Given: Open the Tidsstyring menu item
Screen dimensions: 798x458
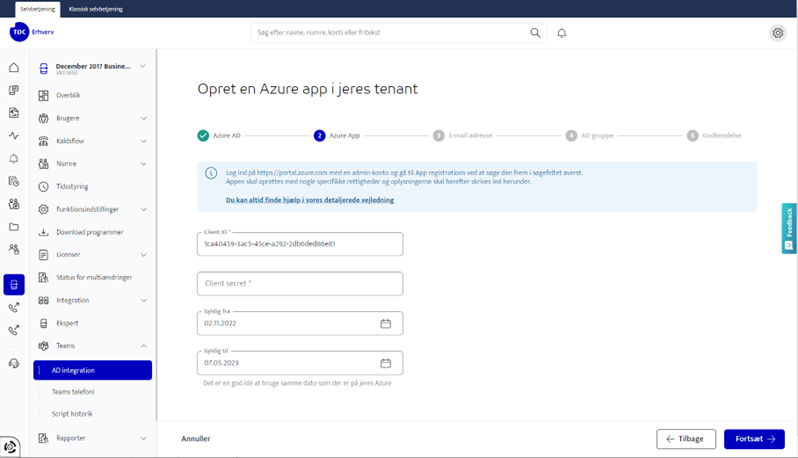Looking at the screenshot, I should tap(72, 186).
